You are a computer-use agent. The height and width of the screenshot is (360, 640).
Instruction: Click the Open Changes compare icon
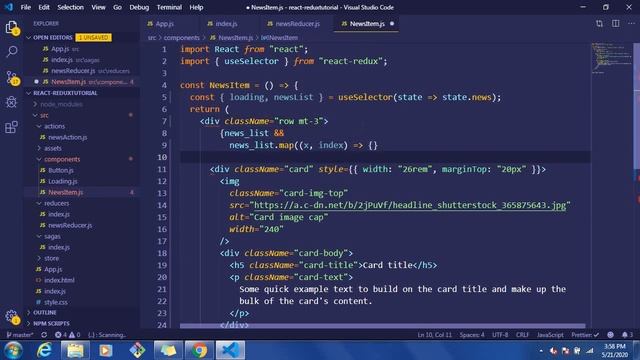(599, 24)
